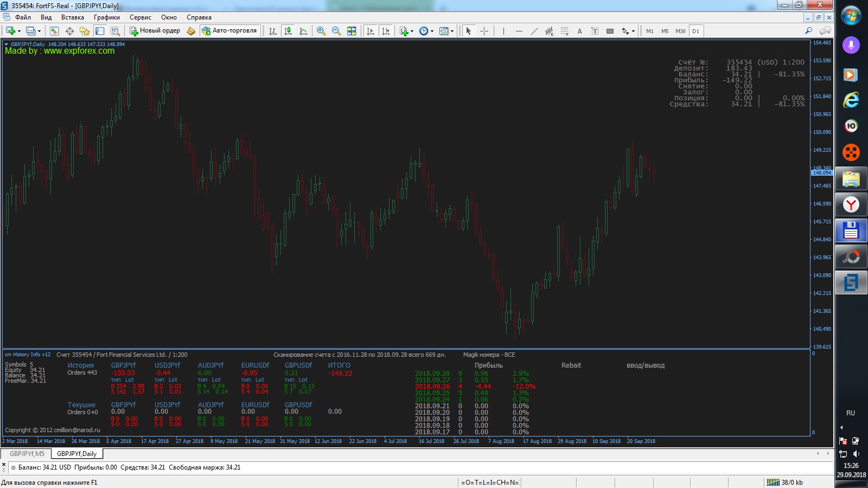Open the Графики menu

tap(106, 17)
